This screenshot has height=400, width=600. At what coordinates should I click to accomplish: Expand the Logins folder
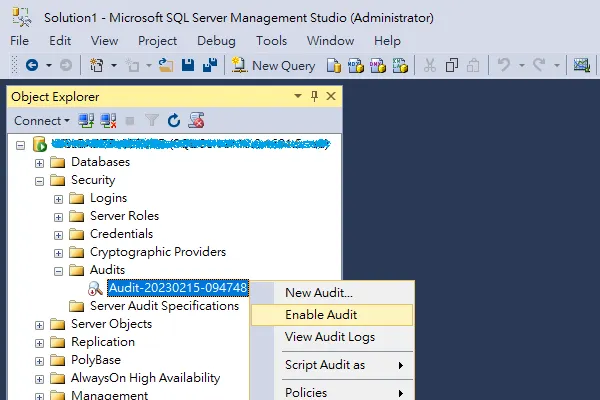coord(58,199)
